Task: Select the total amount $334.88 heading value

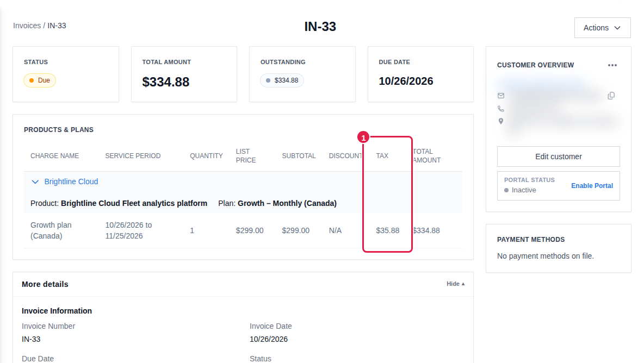Action: point(166,82)
